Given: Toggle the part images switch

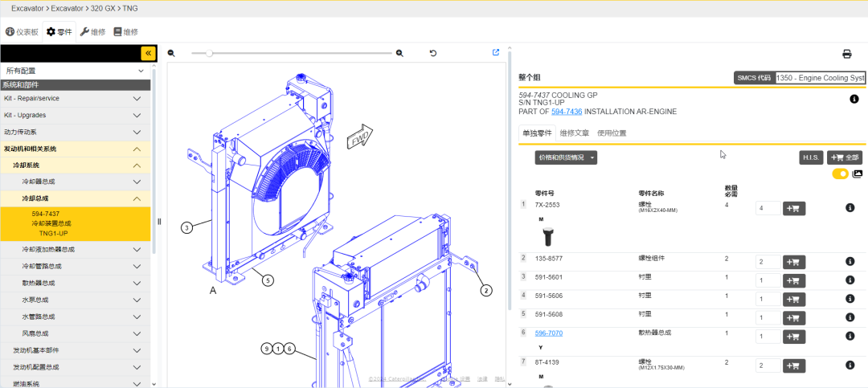Looking at the screenshot, I should point(841,174).
